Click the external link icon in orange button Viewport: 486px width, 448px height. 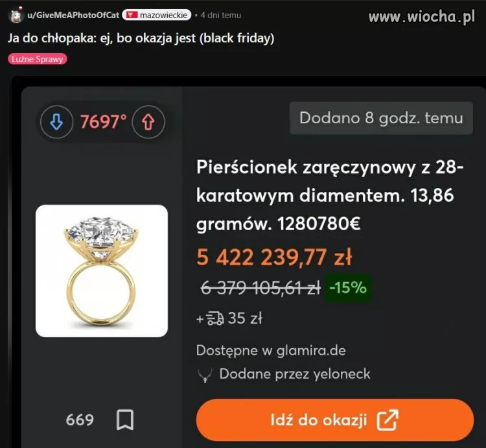(x=388, y=420)
